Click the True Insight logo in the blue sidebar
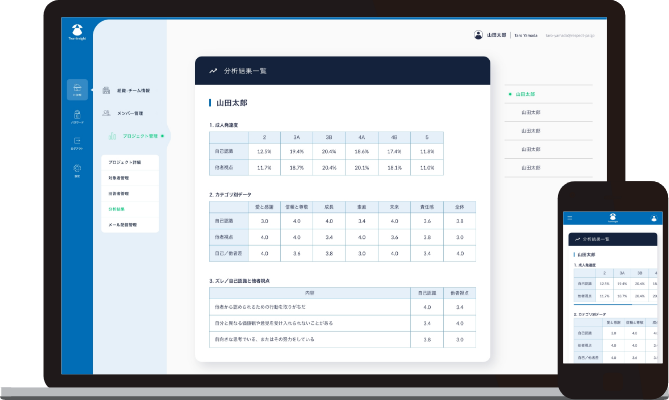This screenshot has width=669, height=400. (x=77, y=32)
